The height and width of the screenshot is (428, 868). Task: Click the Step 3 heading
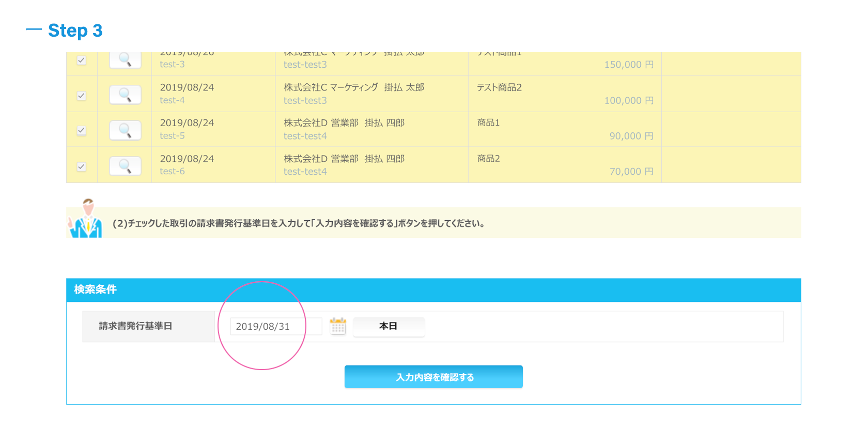(75, 30)
